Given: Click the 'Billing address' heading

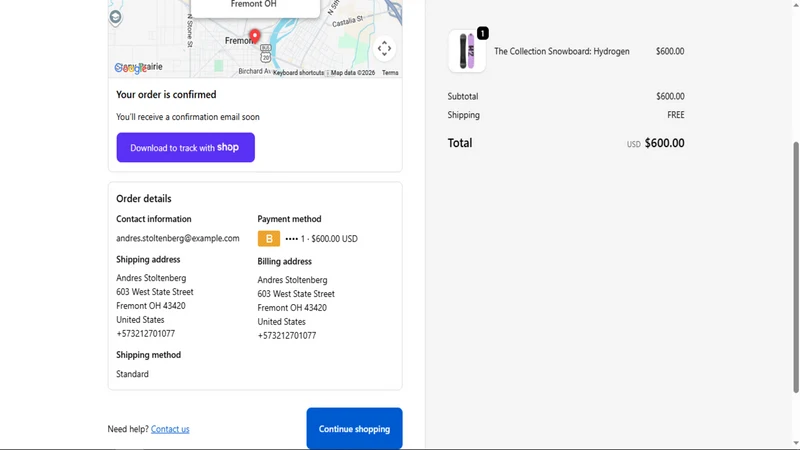Looking at the screenshot, I should [x=284, y=261].
